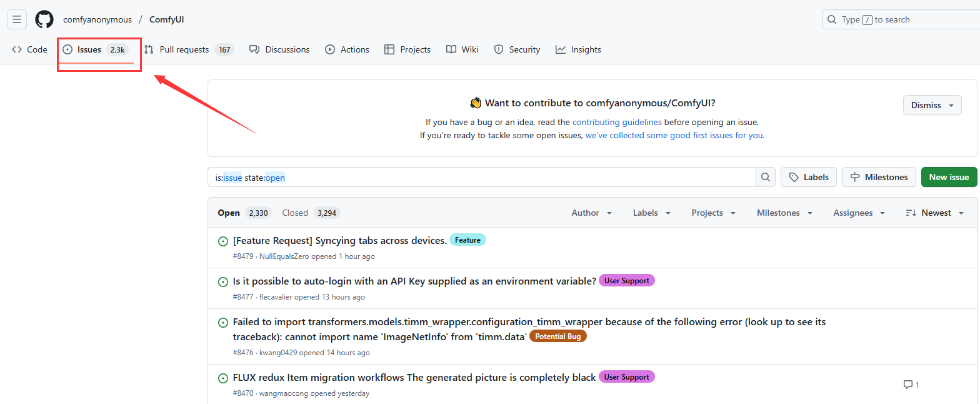Open issue about auto-login with API Key

click(414, 281)
